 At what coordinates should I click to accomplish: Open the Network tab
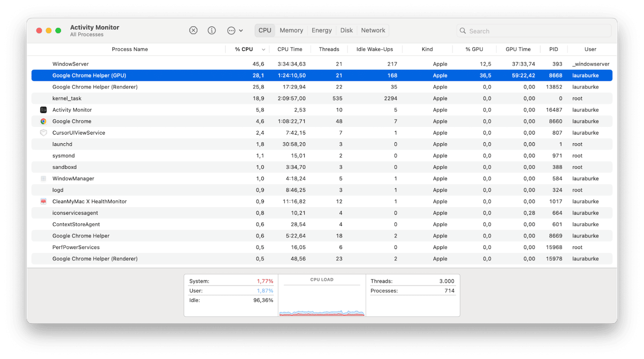tap(373, 30)
